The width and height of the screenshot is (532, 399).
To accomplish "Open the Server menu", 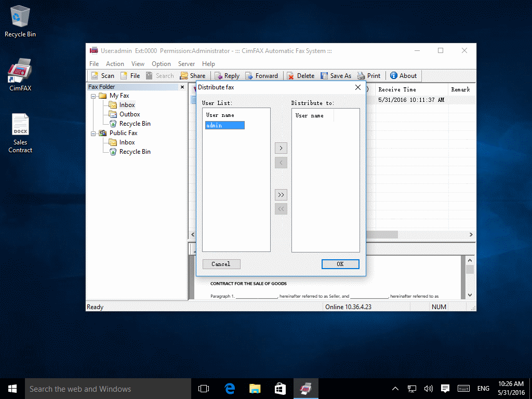I will coord(187,64).
